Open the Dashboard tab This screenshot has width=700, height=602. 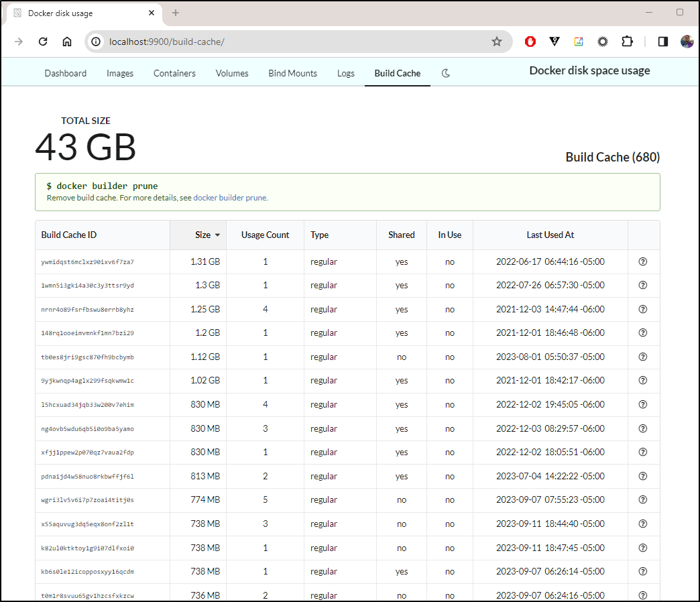[x=66, y=73]
